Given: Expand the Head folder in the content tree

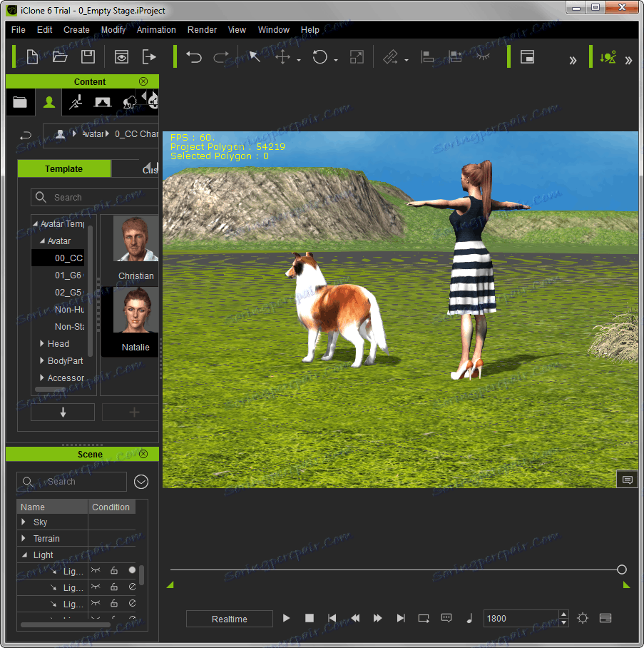Looking at the screenshot, I should click(x=42, y=343).
